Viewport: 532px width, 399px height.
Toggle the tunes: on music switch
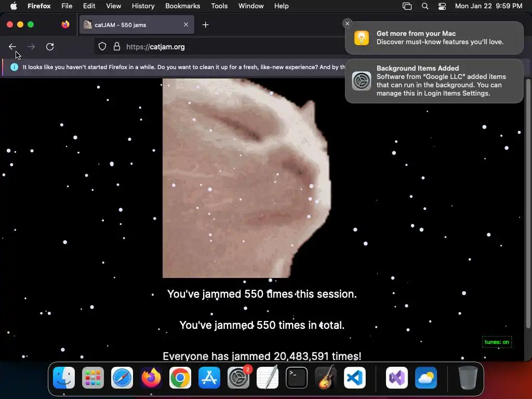point(497,342)
